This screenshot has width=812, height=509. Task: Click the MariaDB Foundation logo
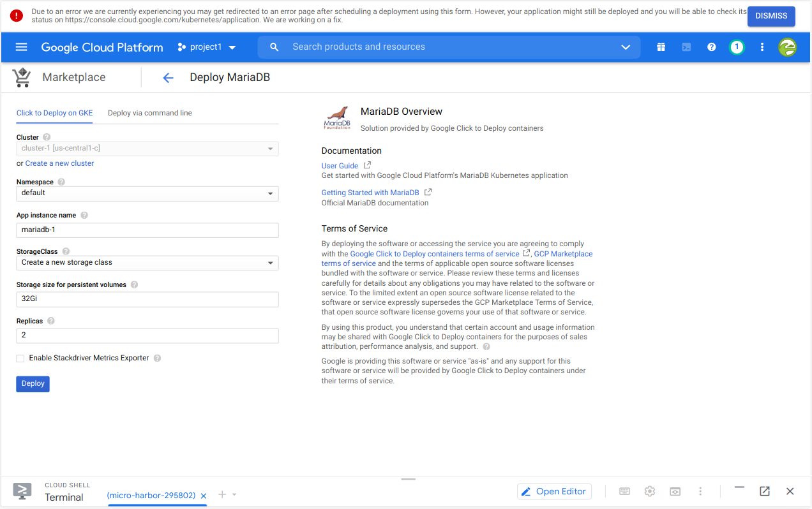click(338, 118)
